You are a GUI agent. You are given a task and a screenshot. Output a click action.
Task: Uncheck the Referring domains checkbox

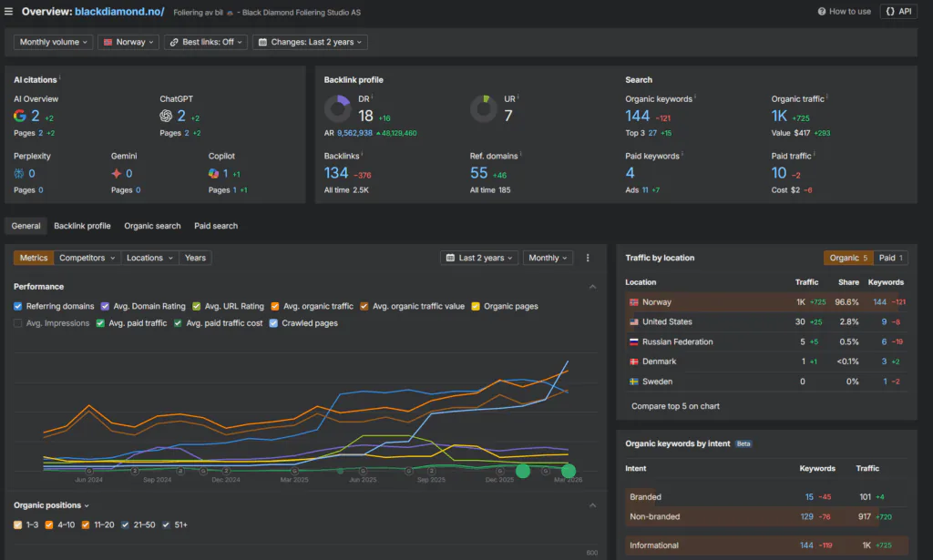pyautogui.click(x=18, y=306)
